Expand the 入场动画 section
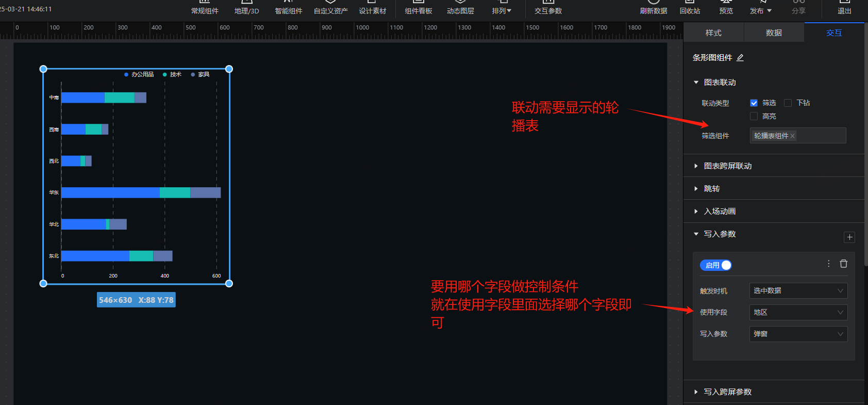The height and width of the screenshot is (405, 868). tap(696, 212)
